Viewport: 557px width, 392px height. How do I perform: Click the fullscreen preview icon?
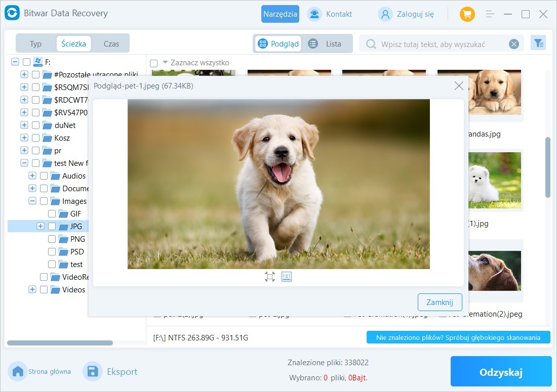pos(269,276)
